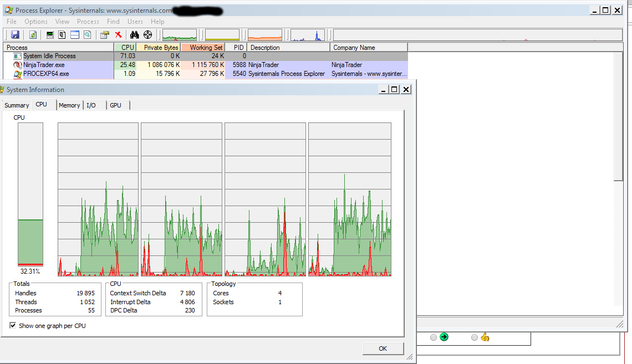This screenshot has width=632, height=364.
Task: Click Context Switch Delta value 7 180
Action: [187, 293]
